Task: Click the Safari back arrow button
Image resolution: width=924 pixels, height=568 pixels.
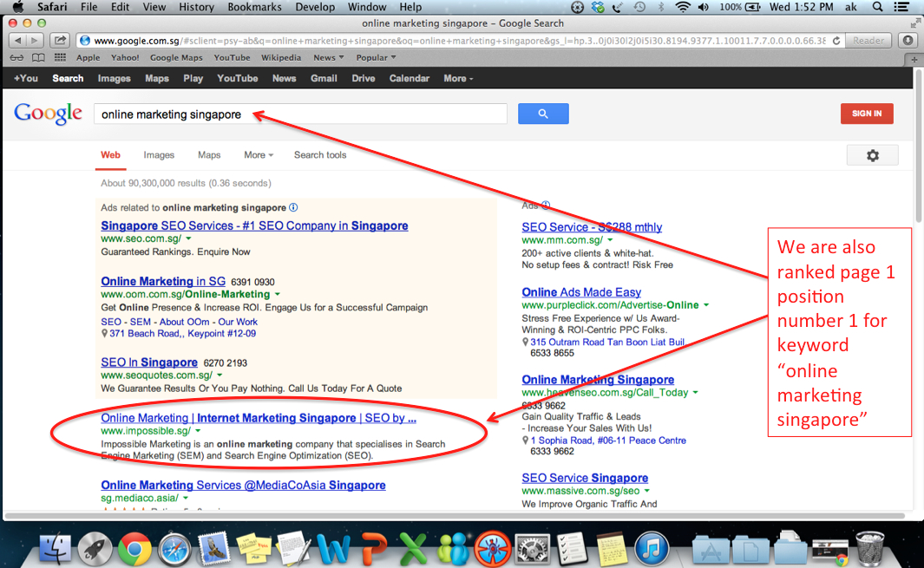Action: 17,41
